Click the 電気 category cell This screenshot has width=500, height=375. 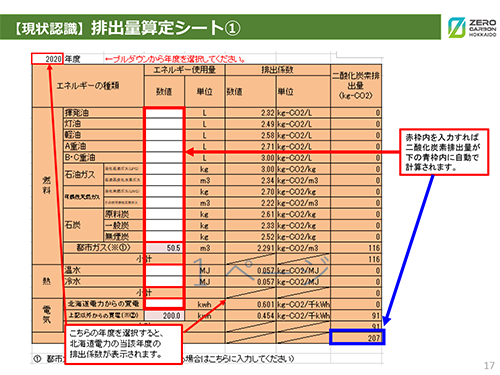(x=47, y=315)
